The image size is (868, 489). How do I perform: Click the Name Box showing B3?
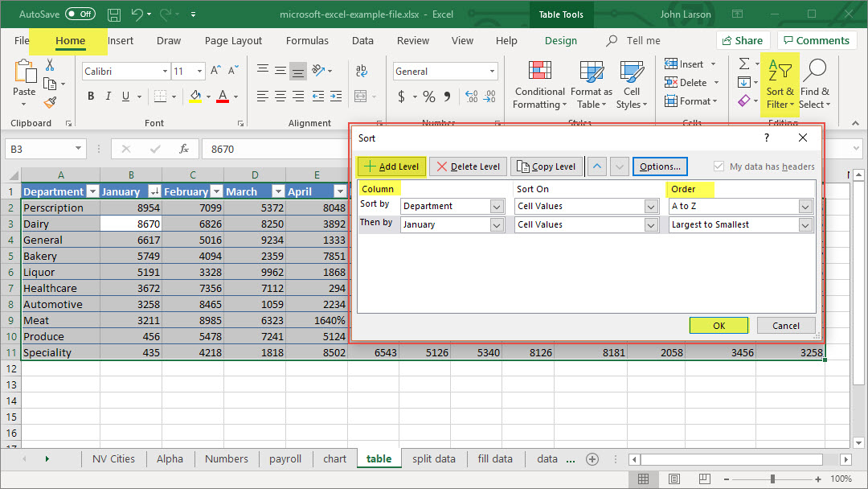point(39,149)
